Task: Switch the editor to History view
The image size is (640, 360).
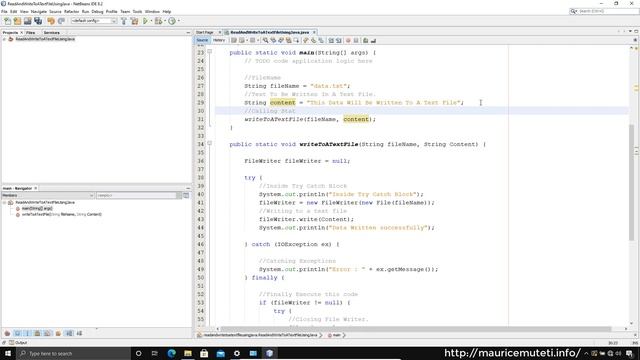Action: [x=219, y=40]
